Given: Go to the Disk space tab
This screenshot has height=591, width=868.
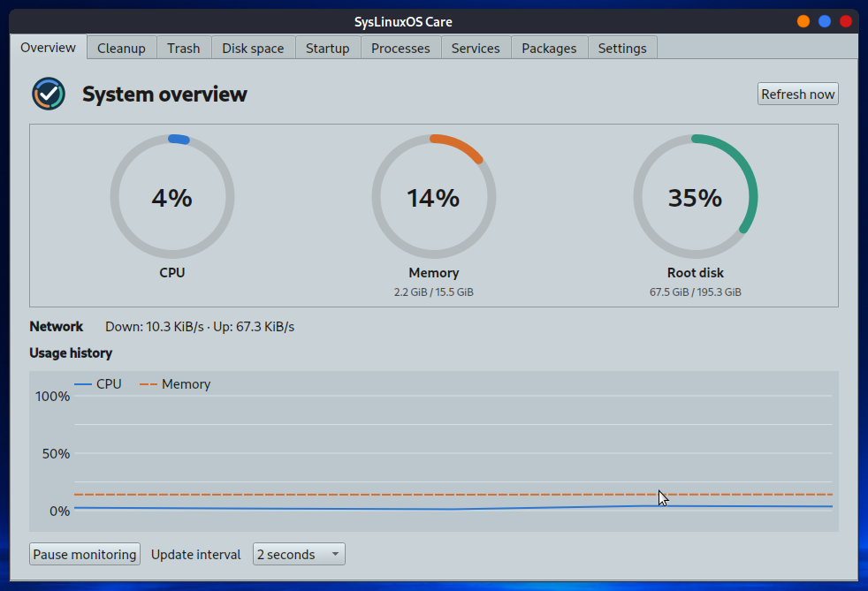Looking at the screenshot, I should pyautogui.click(x=253, y=49).
